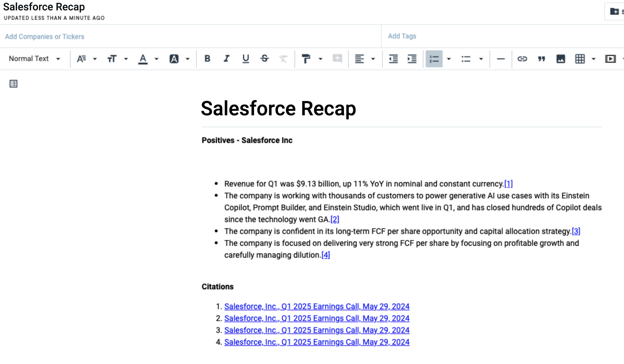The height and width of the screenshot is (364, 624).
Task: Click the text color icon
Action: (143, 59)
